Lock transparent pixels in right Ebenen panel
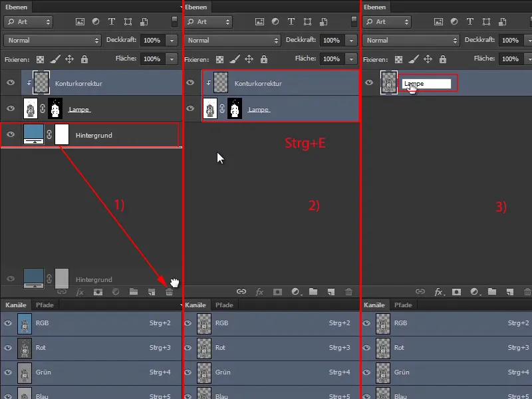532x399 pixels. coord(398,60)
